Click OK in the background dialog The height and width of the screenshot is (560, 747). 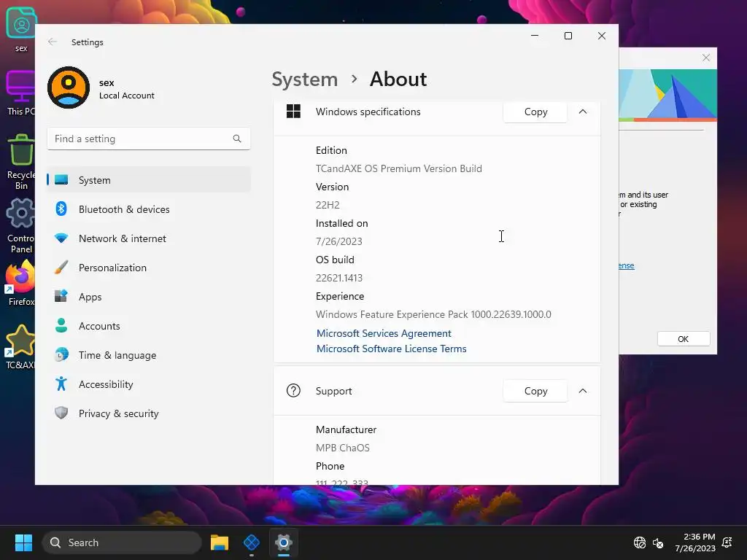point(683,338)
